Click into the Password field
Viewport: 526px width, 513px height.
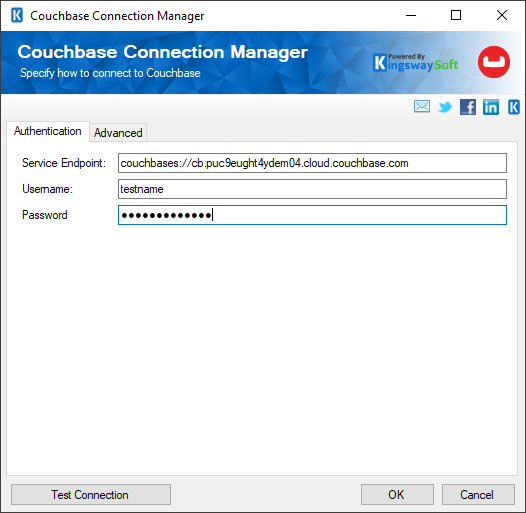312,215
